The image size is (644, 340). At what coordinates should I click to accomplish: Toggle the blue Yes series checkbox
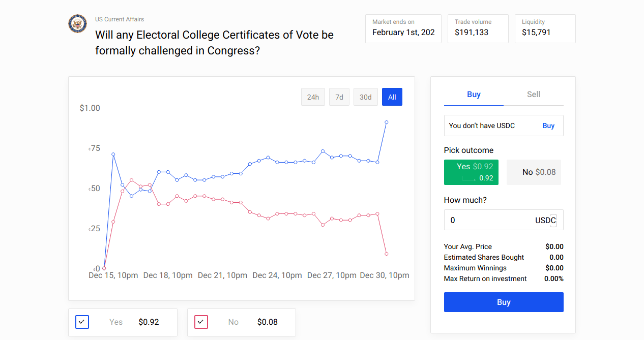[82, 322]
